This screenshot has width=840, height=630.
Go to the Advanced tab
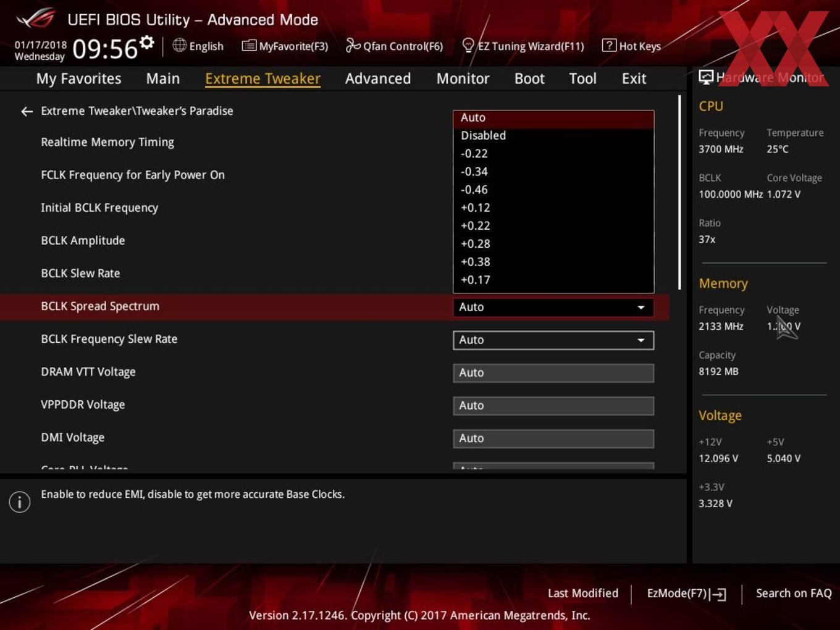[378, 78]
